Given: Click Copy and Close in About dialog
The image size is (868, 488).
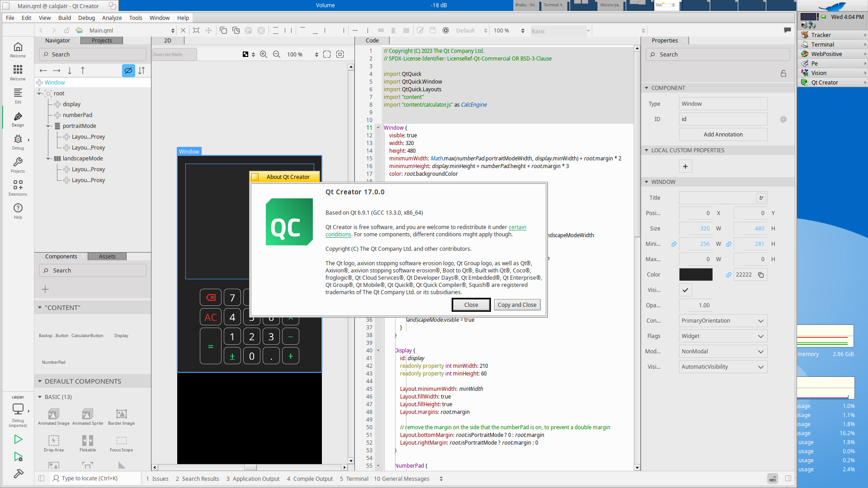Looking at the screenshot, I should [517, 305].
